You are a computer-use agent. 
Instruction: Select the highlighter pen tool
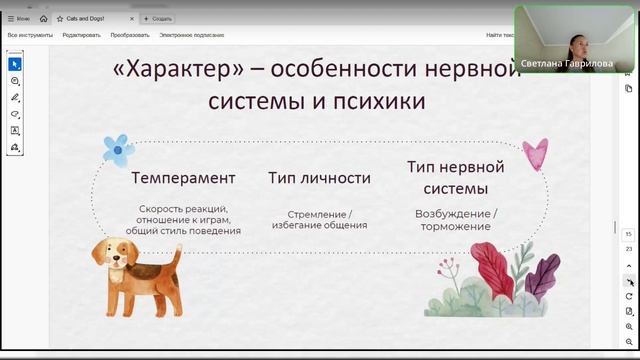(x=15, y=98)
